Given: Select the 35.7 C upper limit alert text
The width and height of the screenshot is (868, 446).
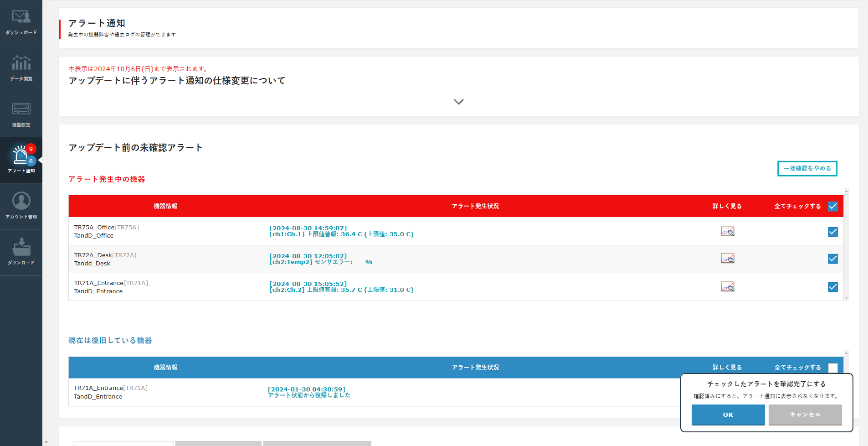Looking at the screenshot, I should [341, 290].
